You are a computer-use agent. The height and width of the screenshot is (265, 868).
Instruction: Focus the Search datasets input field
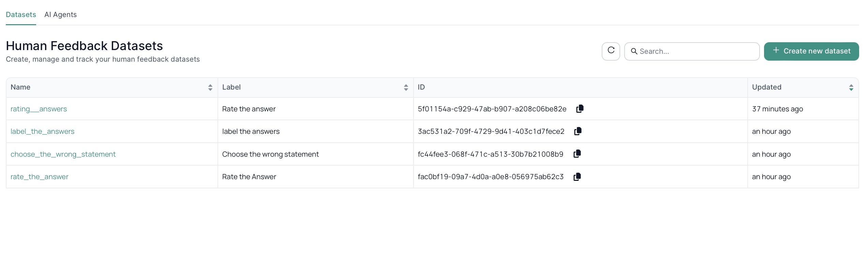(x=695, y=51)
